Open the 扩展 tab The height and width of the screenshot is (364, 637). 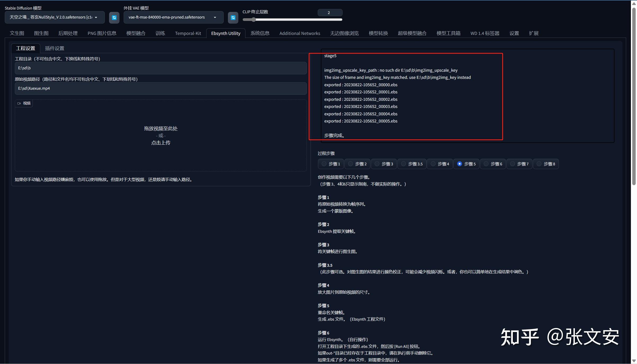pyautogui.click(x=534, y=33)
